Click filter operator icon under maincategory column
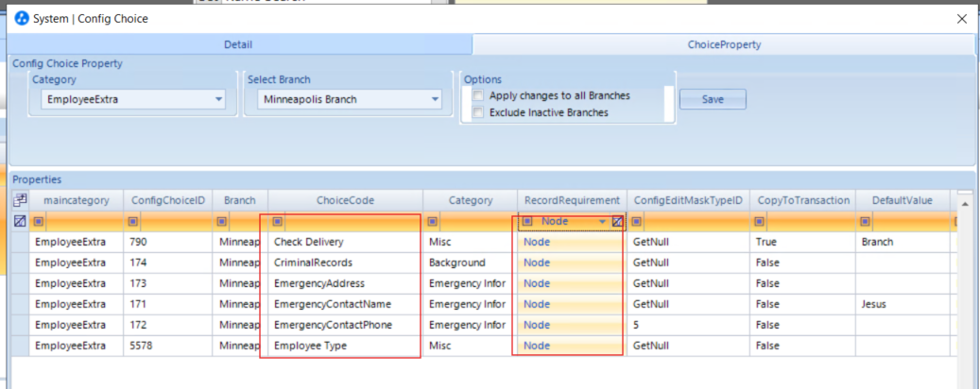This screenshot has height=389, width=980. pyautogui.click(x=38, y=221)
